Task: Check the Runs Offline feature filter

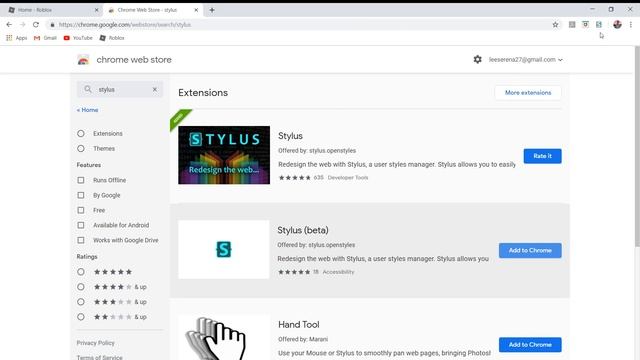Action: (x=81, y=180)
